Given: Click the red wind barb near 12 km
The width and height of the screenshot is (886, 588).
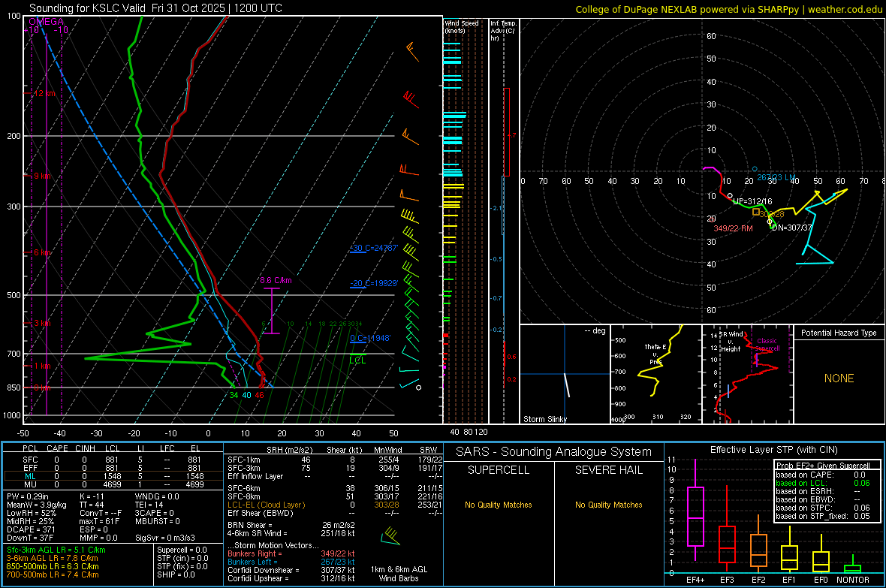Looking at the screenshot, I should coord(411,99).
